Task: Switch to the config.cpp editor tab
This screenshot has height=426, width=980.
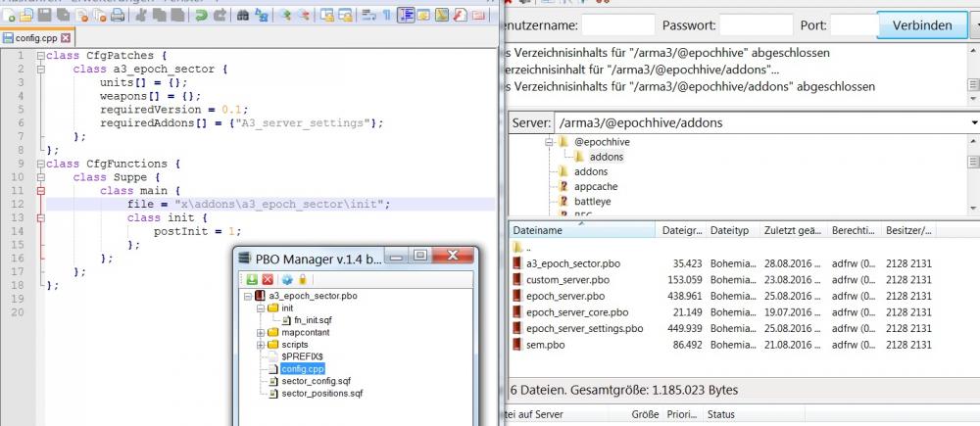Action: [33, 38]
